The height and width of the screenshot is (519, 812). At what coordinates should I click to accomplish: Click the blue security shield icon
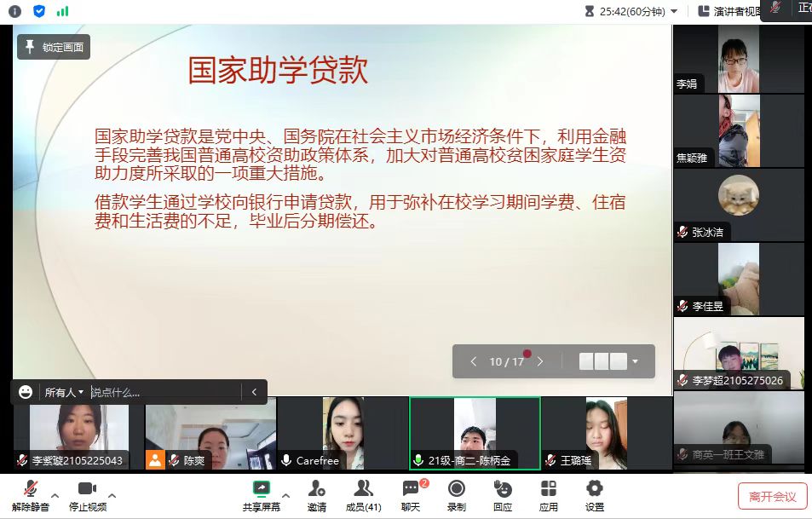39,11
